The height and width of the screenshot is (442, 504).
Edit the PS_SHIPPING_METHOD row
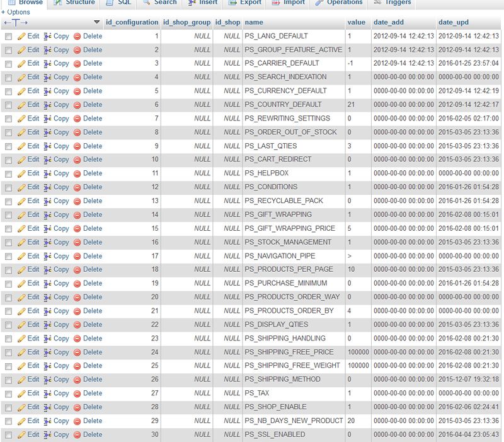click(33, 379)
